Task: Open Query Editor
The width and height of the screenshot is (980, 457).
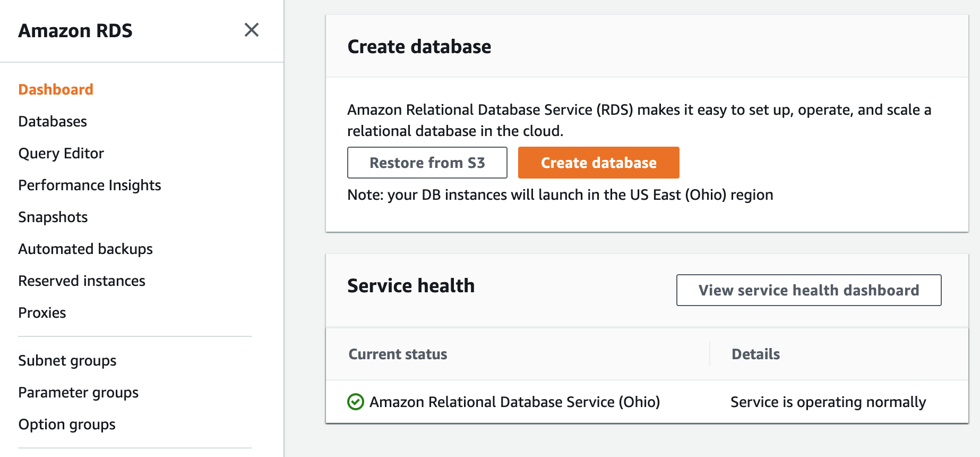Action: coord(61,153)
